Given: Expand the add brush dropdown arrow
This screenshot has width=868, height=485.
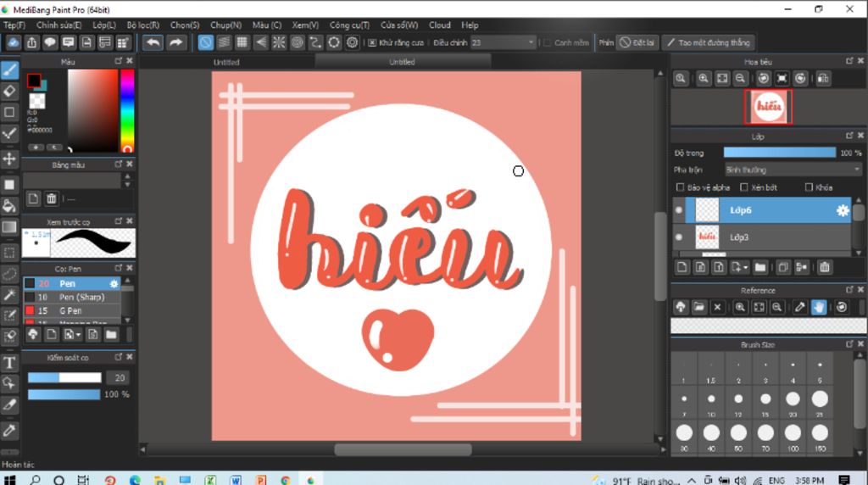Looking at the screenshot, I should pos(78,335).
